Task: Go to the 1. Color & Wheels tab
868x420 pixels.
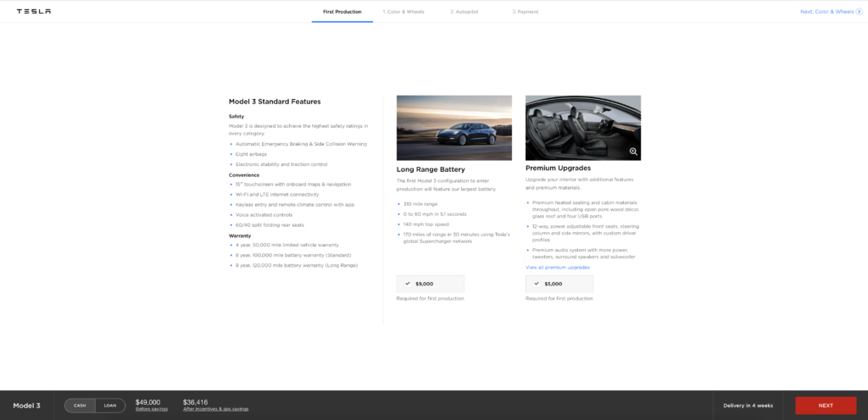Action: coord(403,12)
